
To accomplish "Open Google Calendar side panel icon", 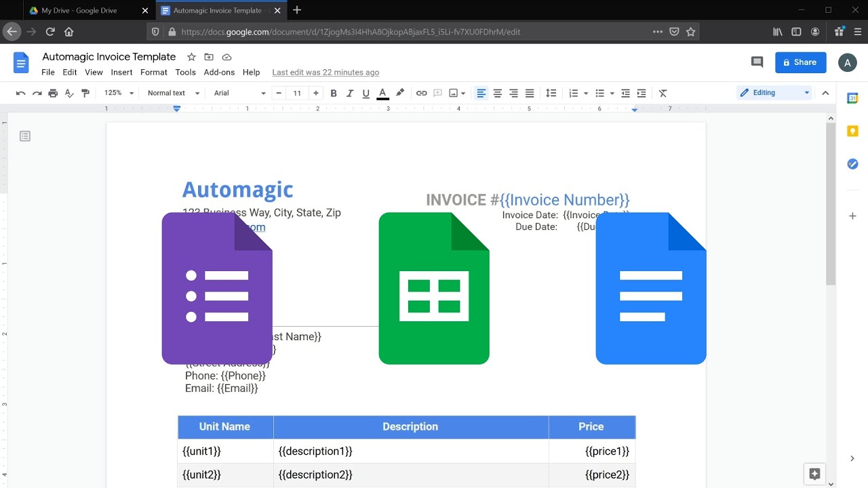I will 852,98.
